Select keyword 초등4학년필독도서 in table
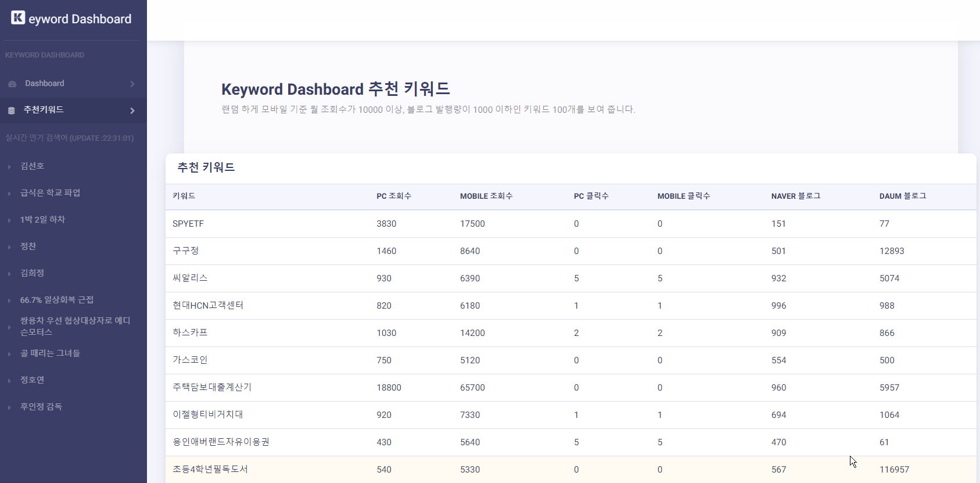Viewport: 980px width, 483px height. point(210,469)
